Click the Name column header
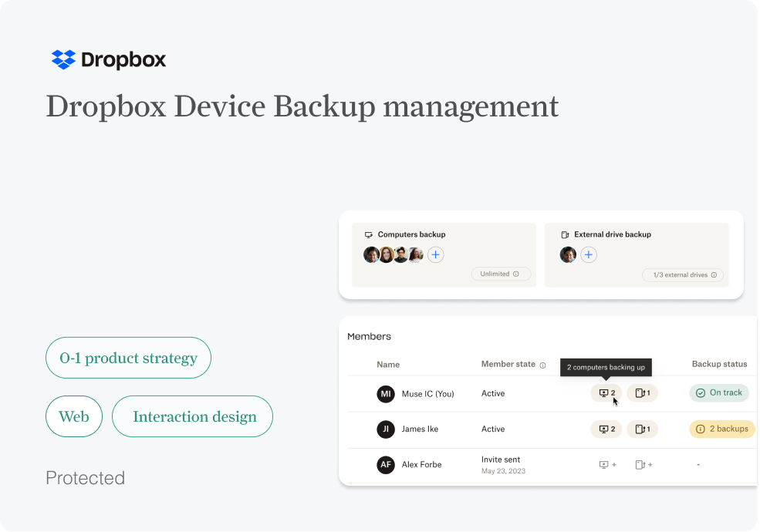This screenshot has height=532, width=760. 388,365
